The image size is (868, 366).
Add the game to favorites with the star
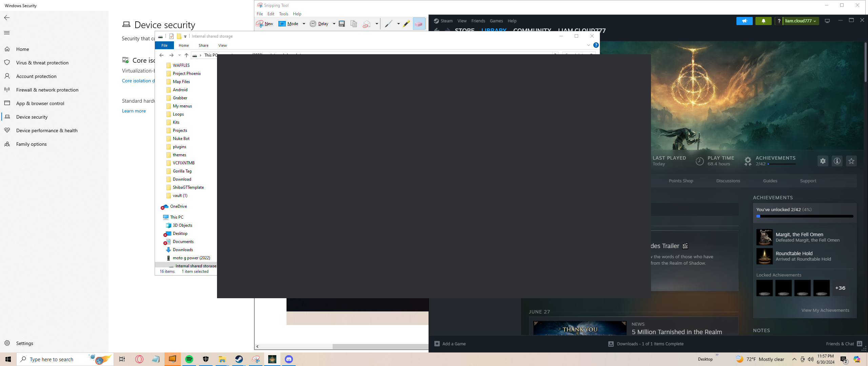pyautogui.click(x=851, y=161)
